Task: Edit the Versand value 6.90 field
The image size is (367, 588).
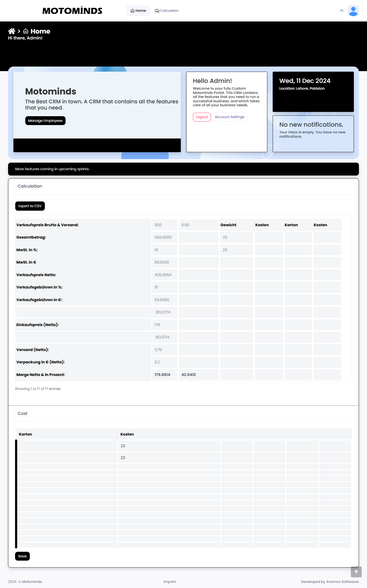Action: (x=199, y=225)
